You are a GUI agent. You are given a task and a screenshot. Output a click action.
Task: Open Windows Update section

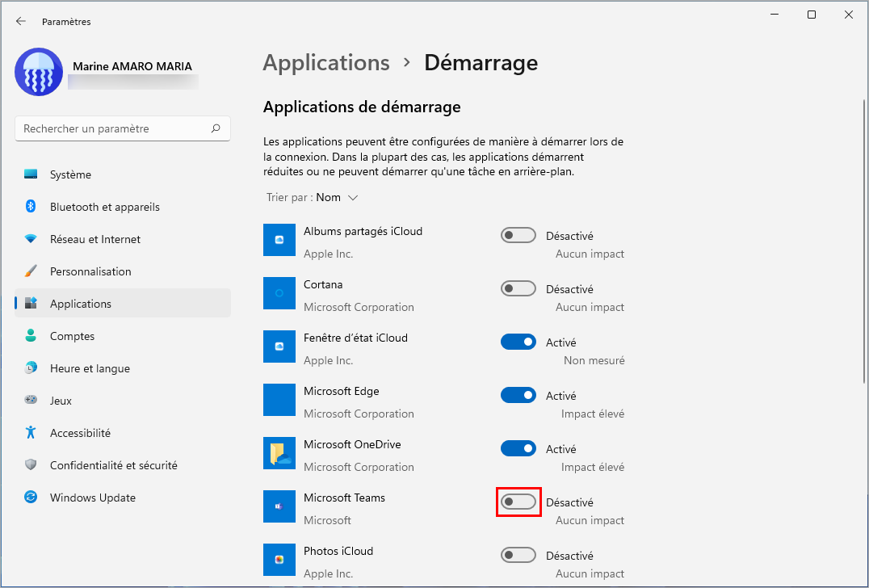click(x=123, y=497)
